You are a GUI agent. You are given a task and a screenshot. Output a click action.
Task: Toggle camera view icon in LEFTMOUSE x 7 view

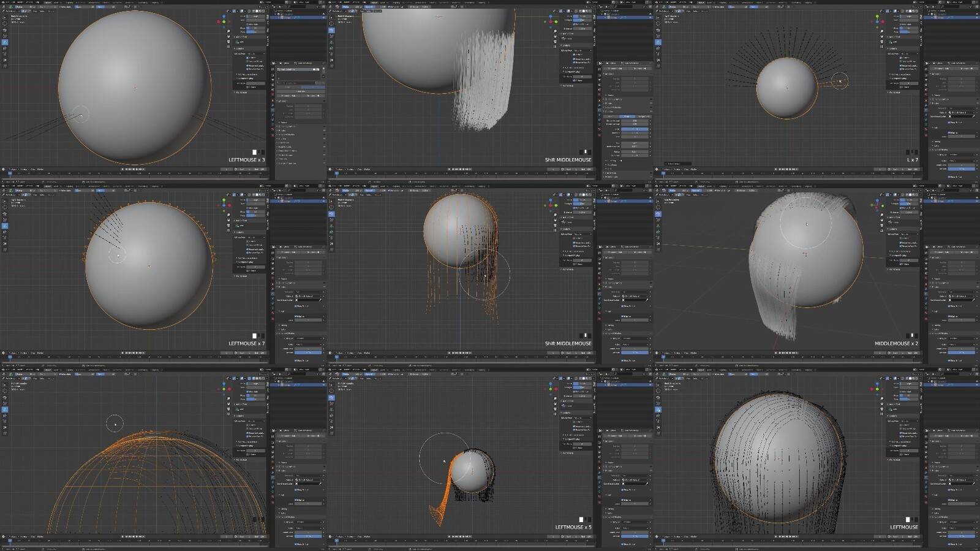(x=228, y=225)
